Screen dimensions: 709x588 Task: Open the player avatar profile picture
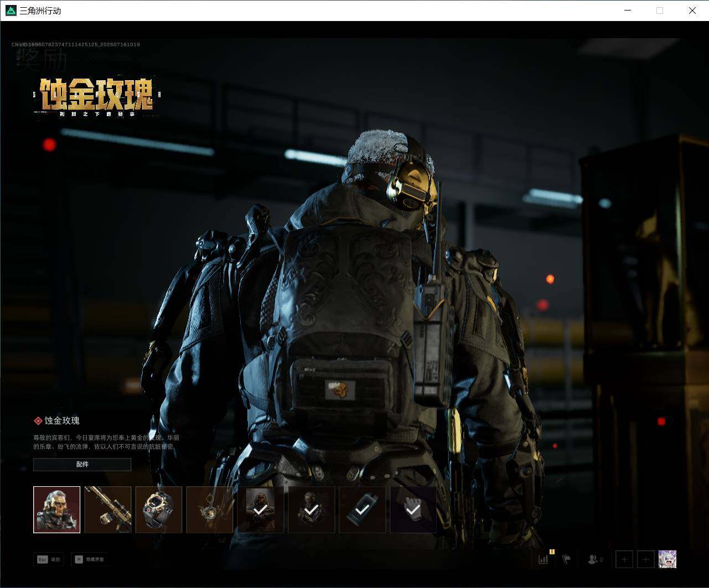667,559
